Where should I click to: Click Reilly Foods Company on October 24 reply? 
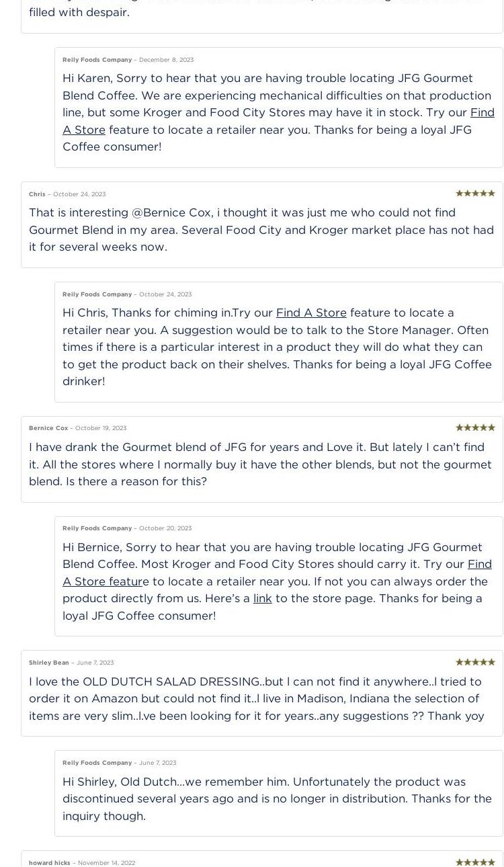coord(97,294)
